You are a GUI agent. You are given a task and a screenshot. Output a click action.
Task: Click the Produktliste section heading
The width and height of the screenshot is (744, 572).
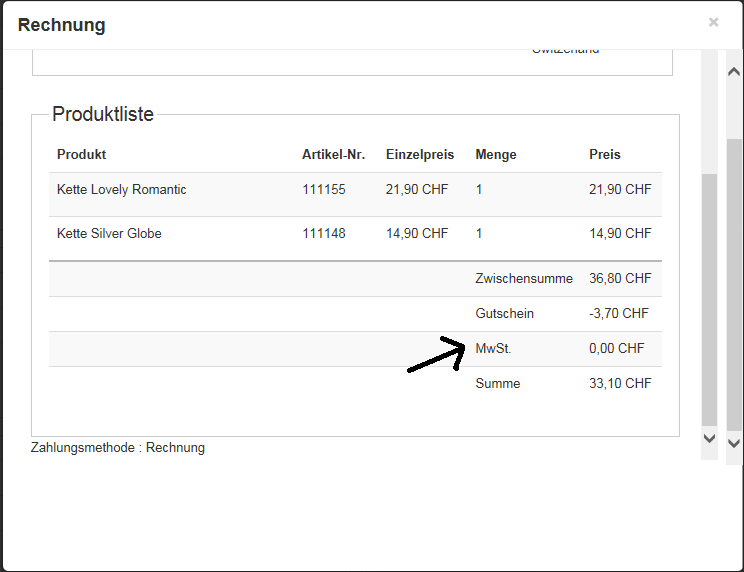(103, 115)
